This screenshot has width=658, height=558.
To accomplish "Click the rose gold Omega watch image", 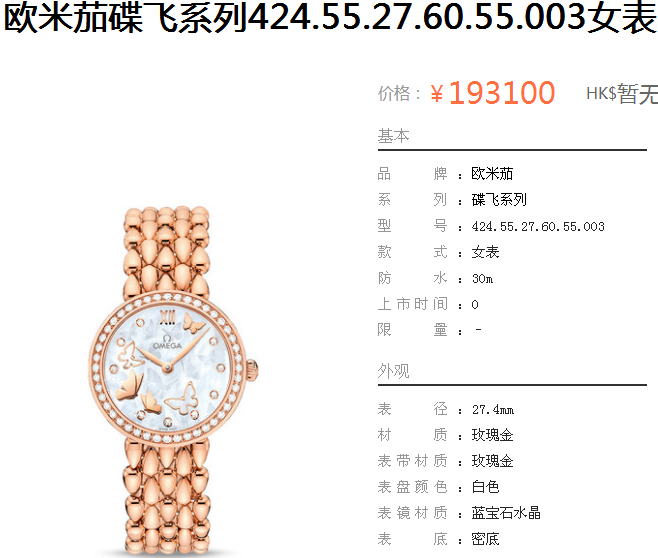I will coord(173,381).
